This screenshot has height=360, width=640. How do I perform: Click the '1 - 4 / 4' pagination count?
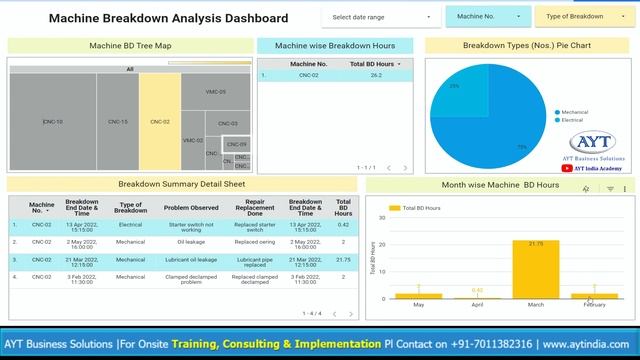[x=312, y=313]
